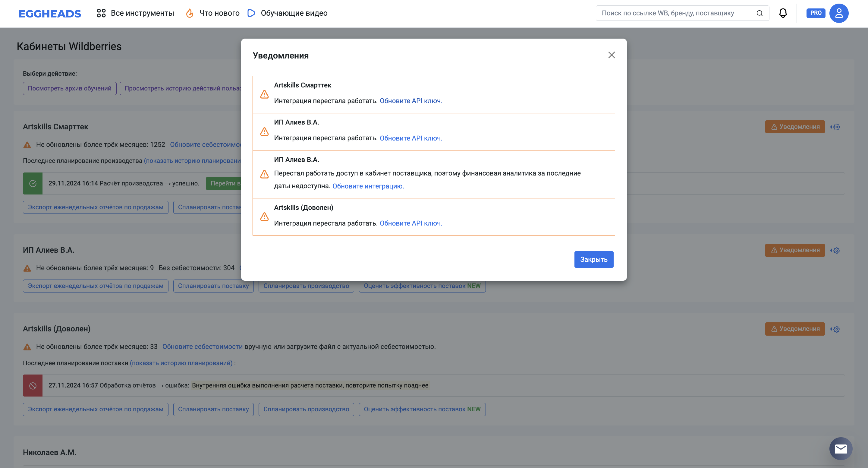Click the green Перейти button
The image size is (868, 468).
point(224,183)
